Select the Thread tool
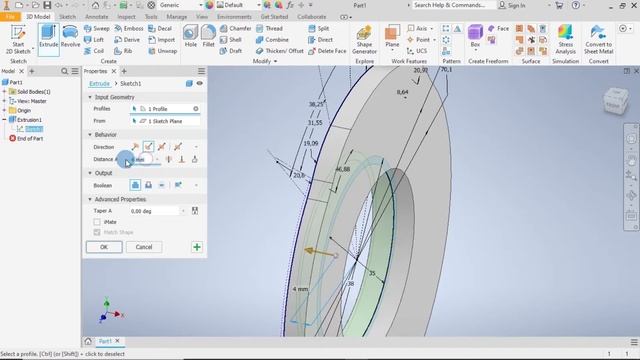This screenshot has width=640, height=360. (269, 29)
